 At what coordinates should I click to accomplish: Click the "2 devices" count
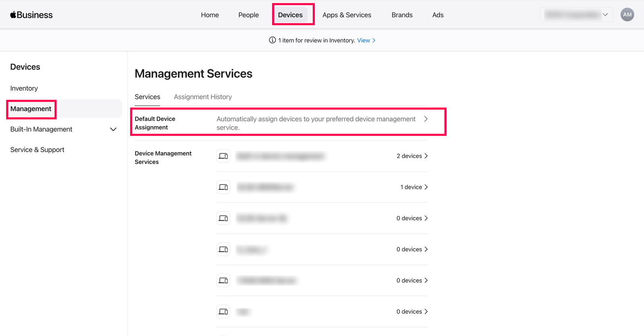(x=409, y=156)
